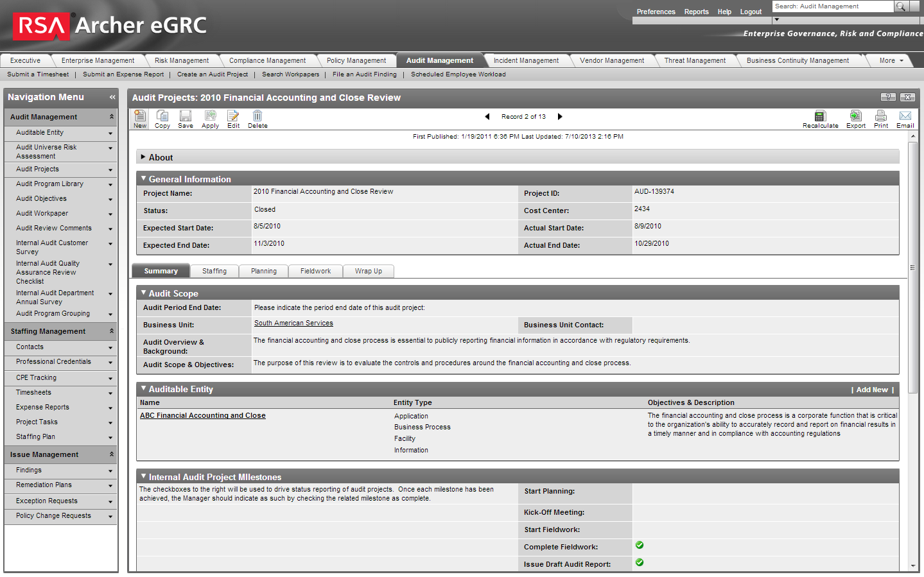Open the Executive tab
The height and width of the screenshot is (577, 924).
click(26, 60)
